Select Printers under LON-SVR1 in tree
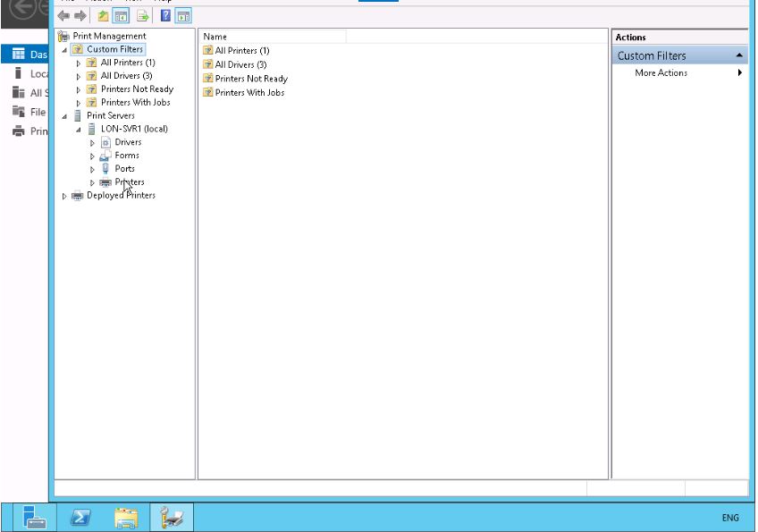The image size is (758, 532). [x=130, y=182]
